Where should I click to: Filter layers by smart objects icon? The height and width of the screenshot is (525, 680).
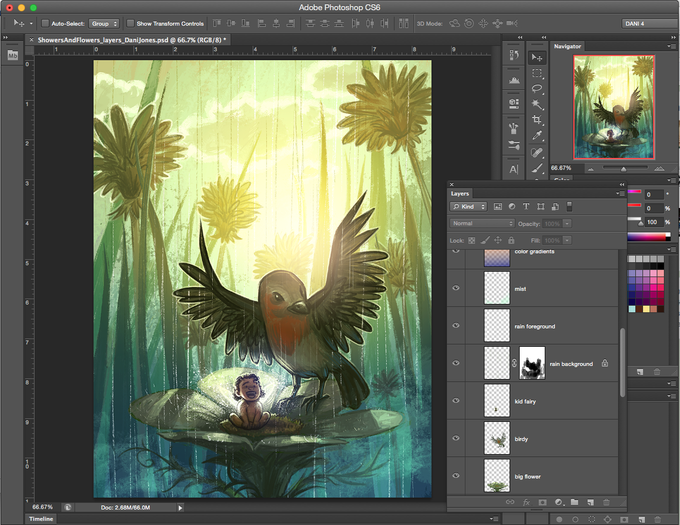click(x=555, y=207)
